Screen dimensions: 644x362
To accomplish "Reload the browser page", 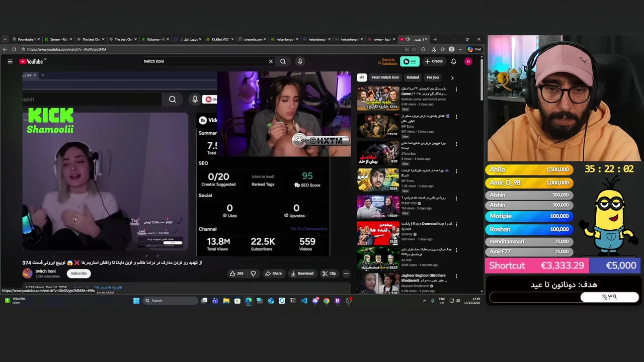I will (x=14, y=49).
